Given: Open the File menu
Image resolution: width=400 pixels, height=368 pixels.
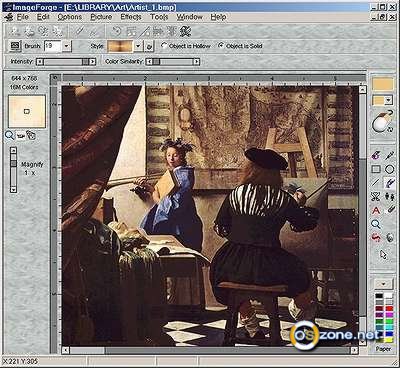Looking at the screenshot, I should point(22,17).
